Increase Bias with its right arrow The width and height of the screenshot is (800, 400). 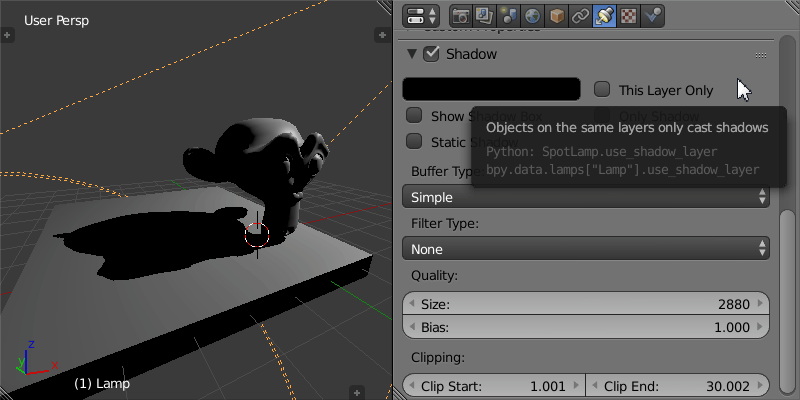[760, 327]
